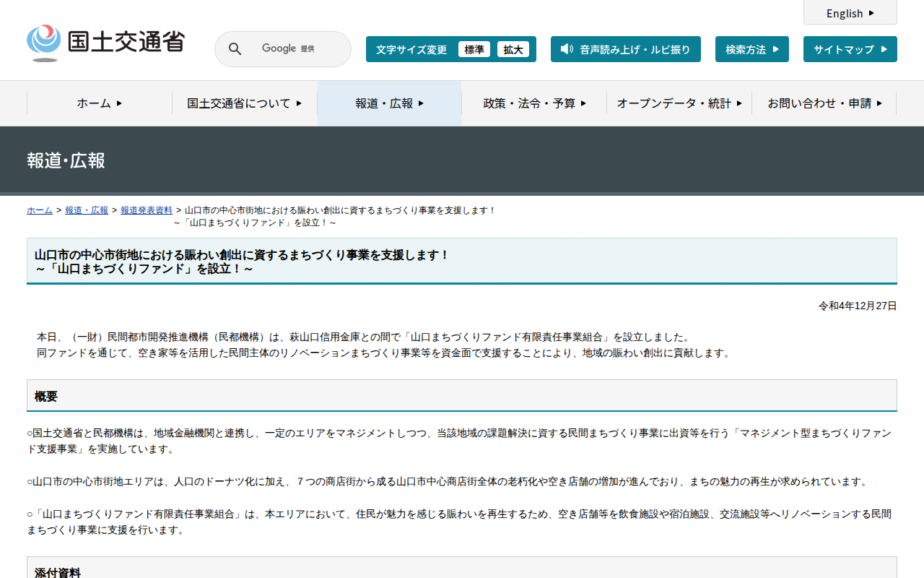Click the arrow icon next to English
924x578 pixels.
871,13
